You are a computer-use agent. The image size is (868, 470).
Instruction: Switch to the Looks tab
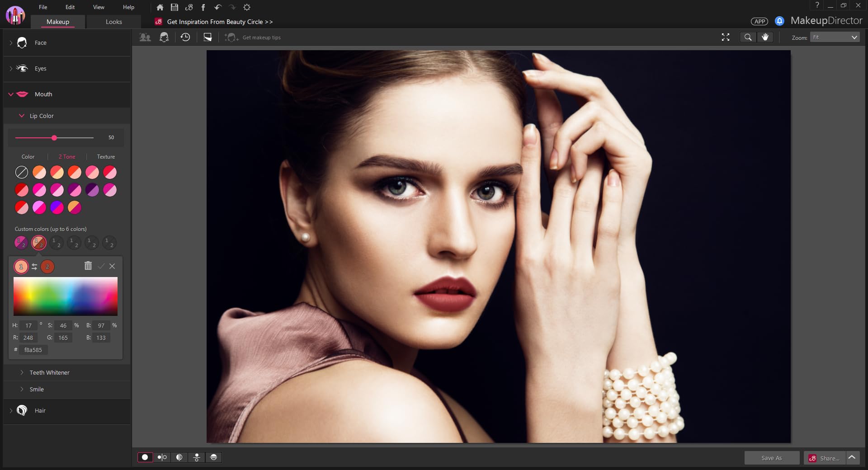114,22
